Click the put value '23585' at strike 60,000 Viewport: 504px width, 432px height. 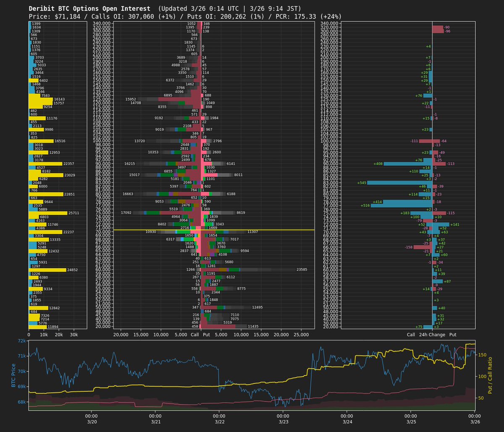point(302,270)
